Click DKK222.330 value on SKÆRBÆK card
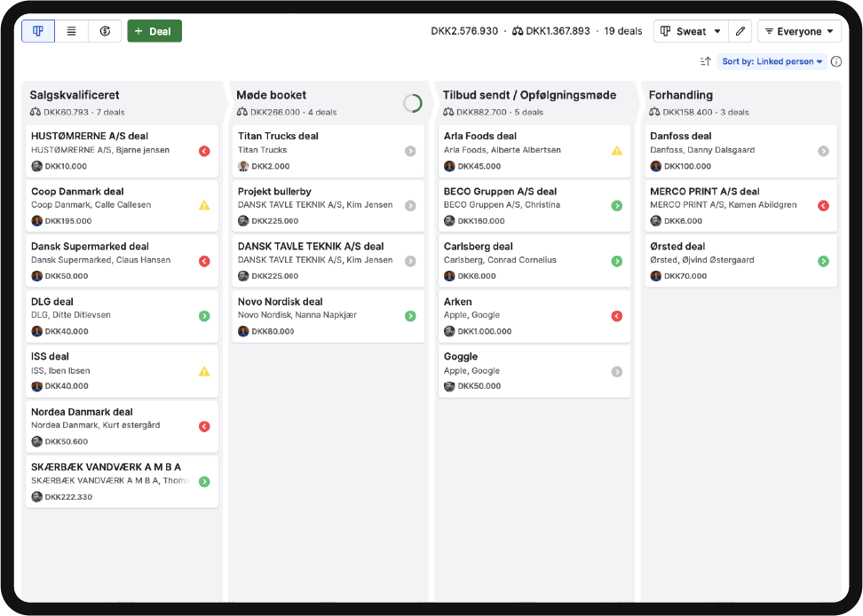The height and width of the screenshot is (616, 863). click(68, 497)
